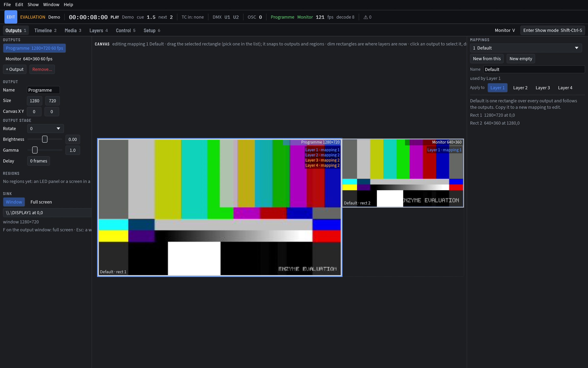This screenshot has height=368, width=588.
Task: Open the Delay 0 frames selector
Action: [x=38, y=161]
